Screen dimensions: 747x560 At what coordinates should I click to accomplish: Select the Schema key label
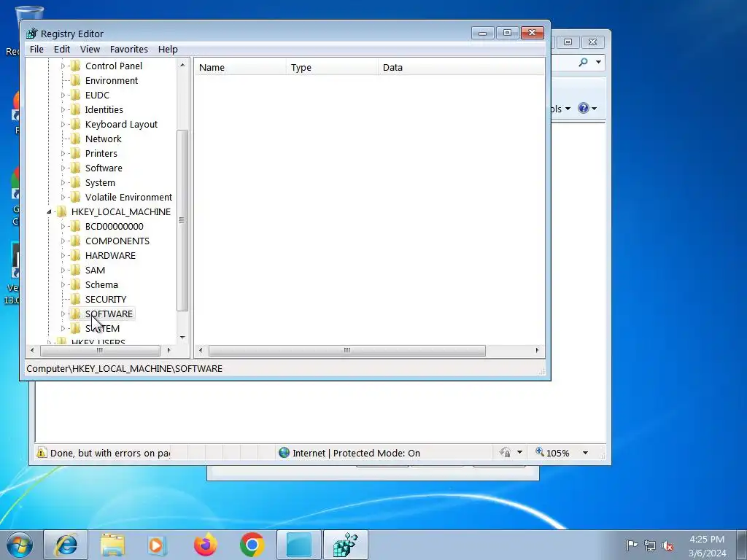[101, 285]
